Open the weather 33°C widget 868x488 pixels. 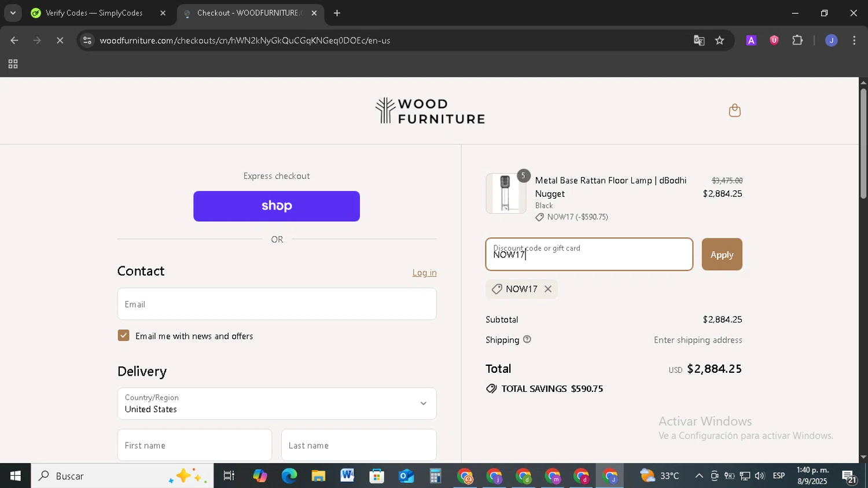(660, 476)
